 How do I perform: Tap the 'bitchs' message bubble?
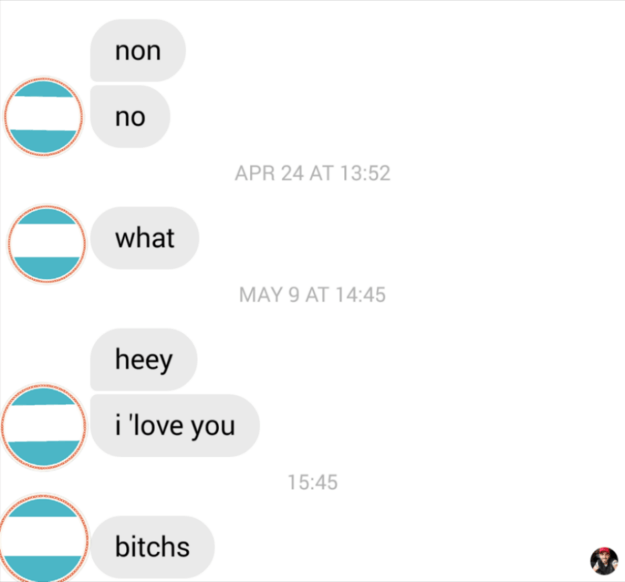coord(152,547)
